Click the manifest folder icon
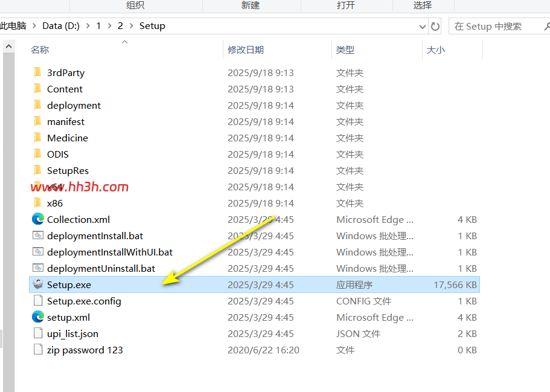 coord(37,121)
